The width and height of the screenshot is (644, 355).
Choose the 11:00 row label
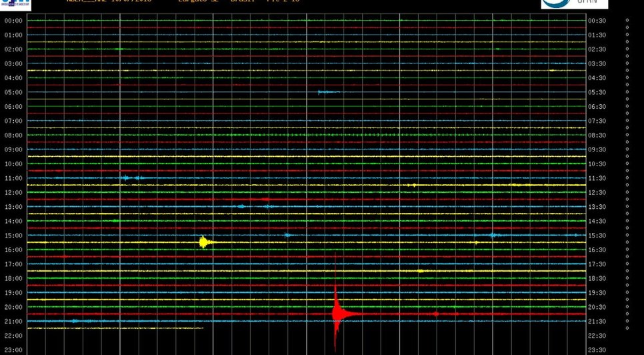pyautogui.click(x=13, y=178)
